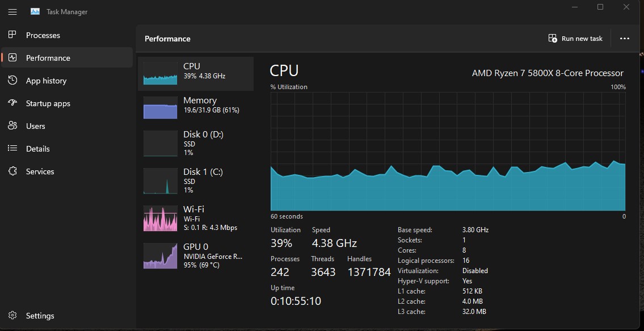Viewport: 644px width, 331px height.
Task: Click Wi-Fi S: 0.1 R: 4.3 Mbps text
Action: point(211,227)
